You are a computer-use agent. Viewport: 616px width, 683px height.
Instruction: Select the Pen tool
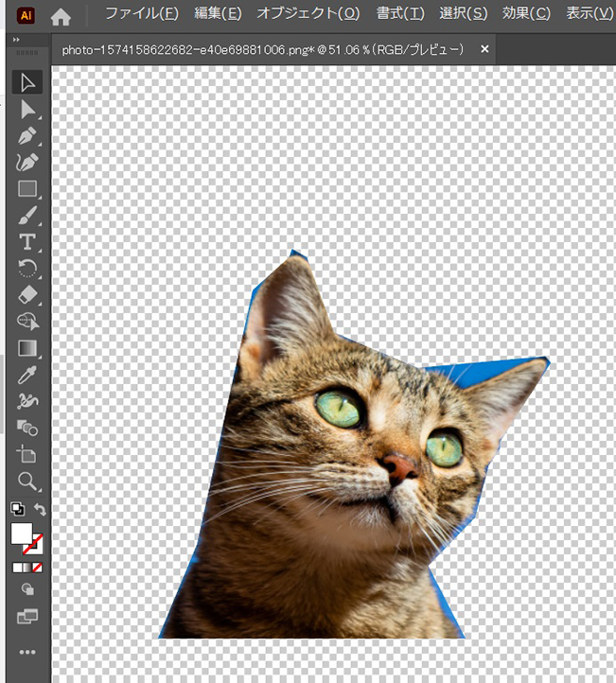point(27,136)
